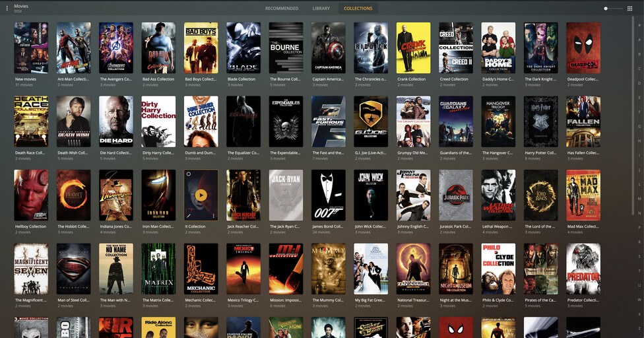Jump to letter W in alphabet bar

pyautogui.click(x=639, y=300)
